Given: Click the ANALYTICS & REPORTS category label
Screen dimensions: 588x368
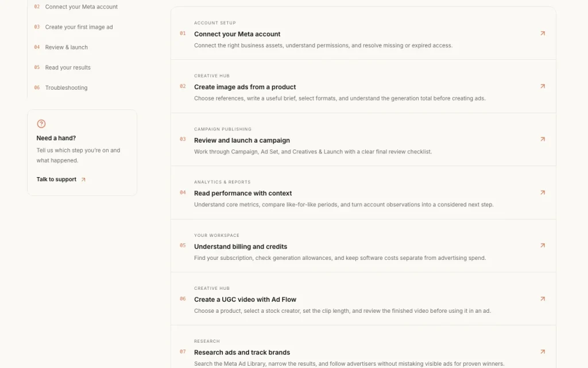Looking at the screenshot, I should [222, 182].
